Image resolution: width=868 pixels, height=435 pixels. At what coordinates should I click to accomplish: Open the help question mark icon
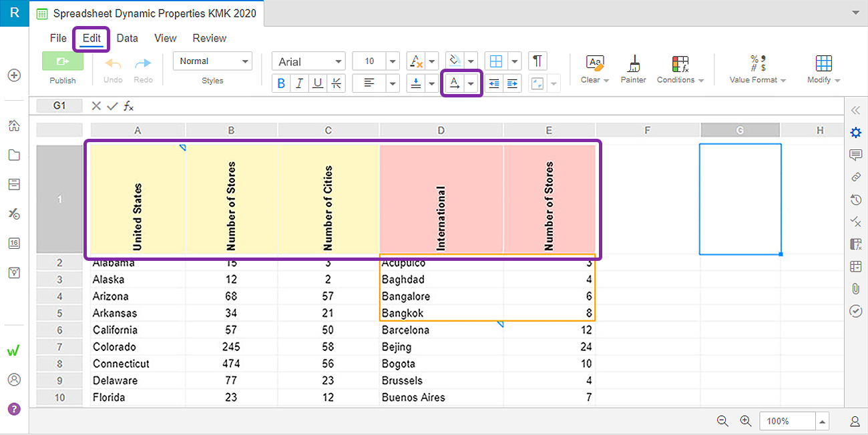tap(14, 409)
